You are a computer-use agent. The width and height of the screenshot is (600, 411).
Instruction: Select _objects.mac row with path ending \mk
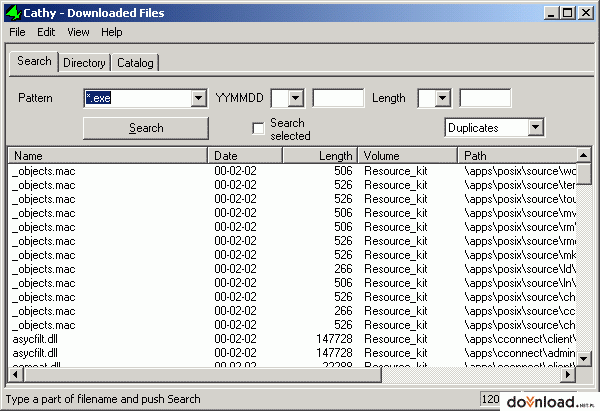[292, 255]
